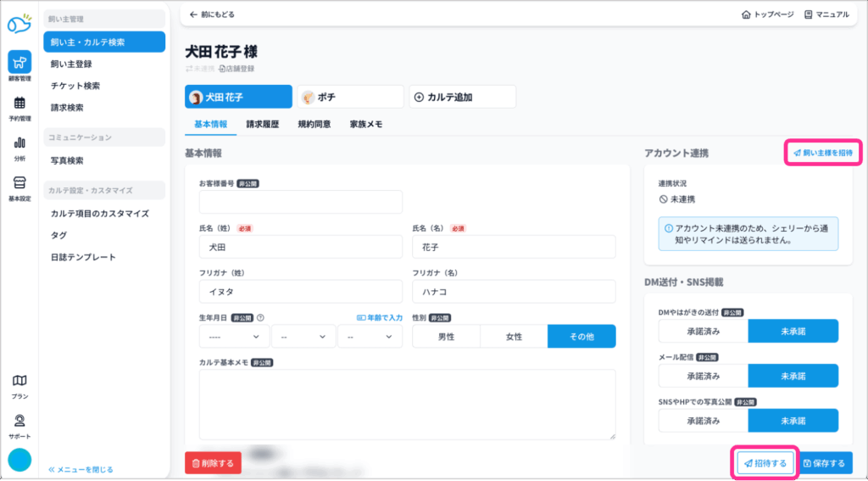Click the お客様番号 input field
Image resolution: width=868 pixels, height=481 pixels.
point(300,202)
